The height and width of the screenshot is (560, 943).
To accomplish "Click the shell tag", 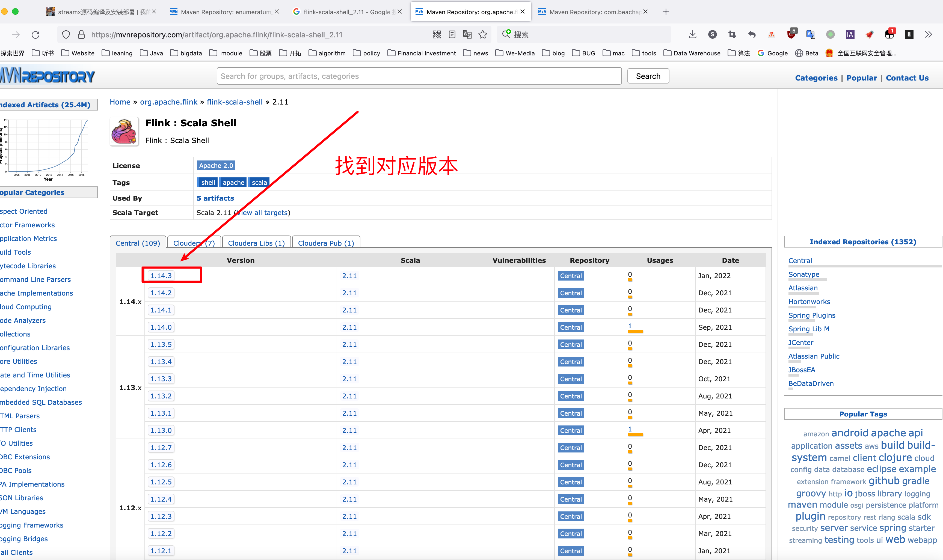I will pyautogui.click(x=207, y=182).
